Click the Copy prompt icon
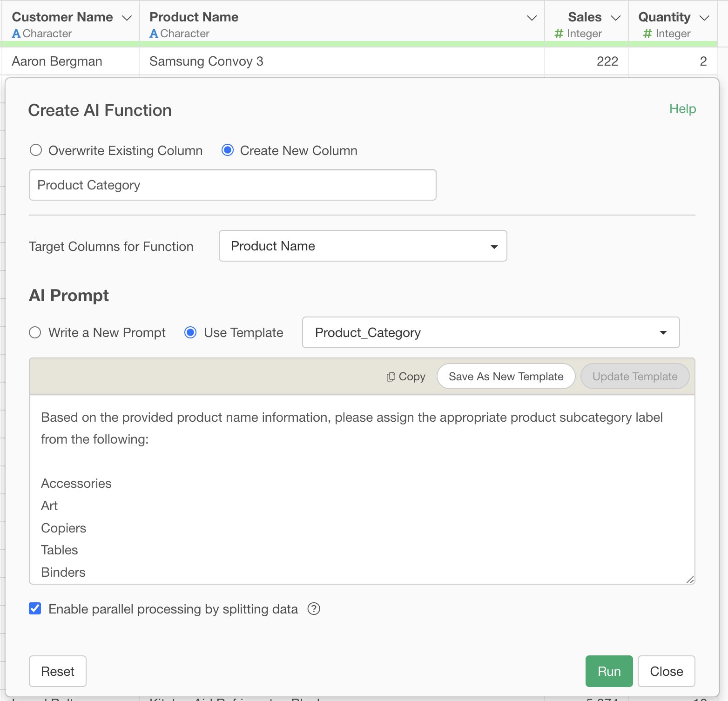The height and width of the screenshot is (701, 728). tap(391, 377)
